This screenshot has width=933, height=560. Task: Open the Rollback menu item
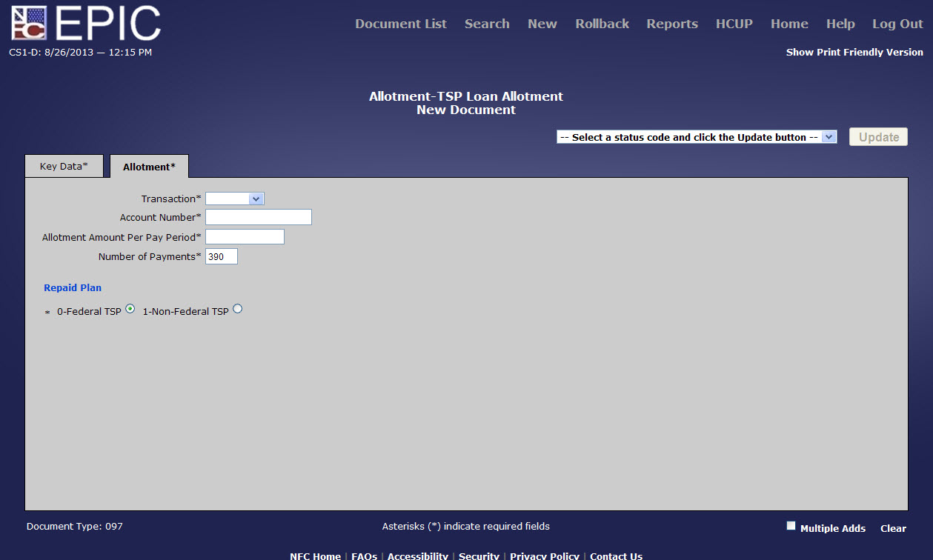tap(602, 24)
